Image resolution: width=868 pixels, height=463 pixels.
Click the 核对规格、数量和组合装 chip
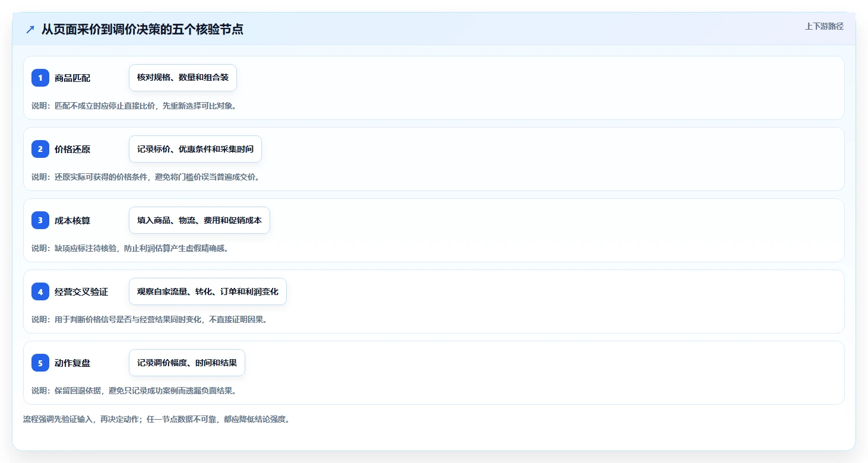(183, 78)
